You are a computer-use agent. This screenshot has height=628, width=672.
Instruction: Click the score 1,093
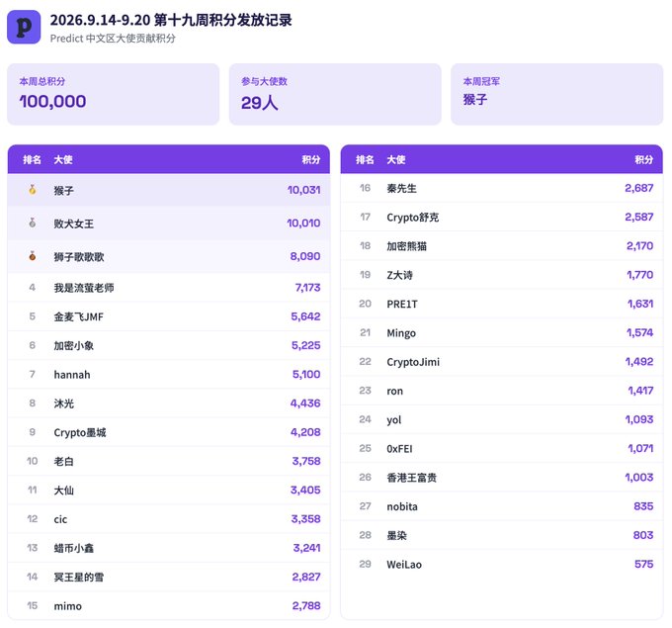coord(639,419)
